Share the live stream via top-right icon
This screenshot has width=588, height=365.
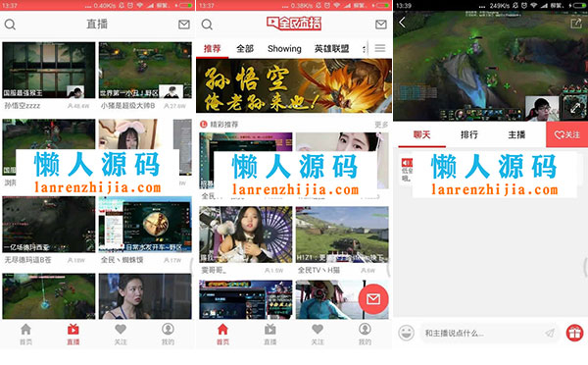(x=575, y=24)
